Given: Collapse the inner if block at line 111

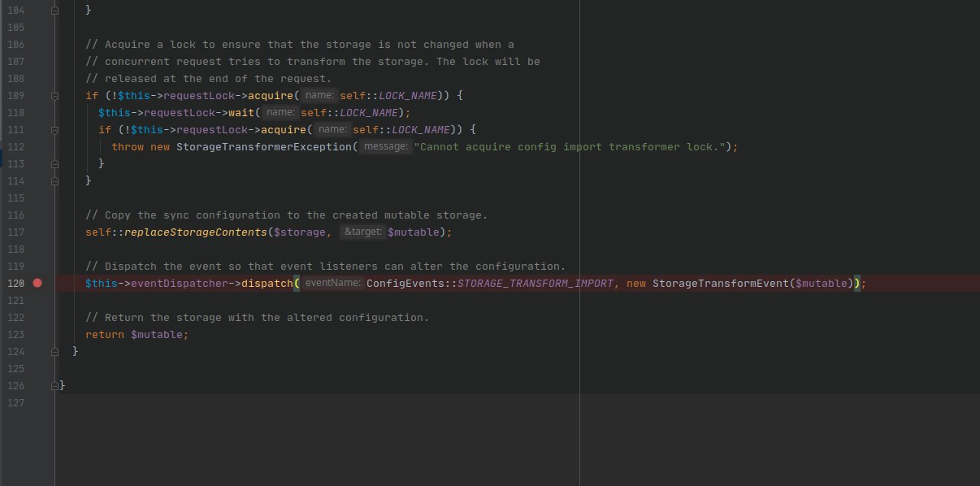Looking at the screenshot, I should 54,129.
